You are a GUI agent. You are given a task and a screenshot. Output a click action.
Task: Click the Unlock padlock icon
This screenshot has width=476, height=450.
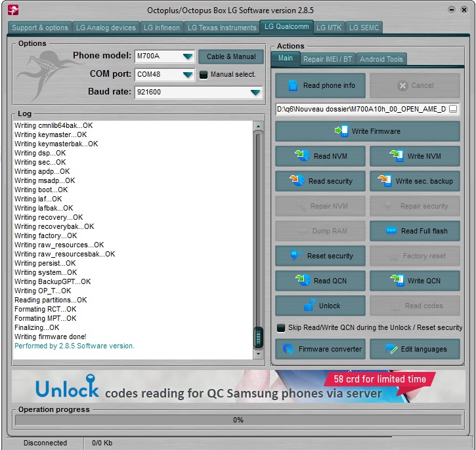tap(309, 305)
